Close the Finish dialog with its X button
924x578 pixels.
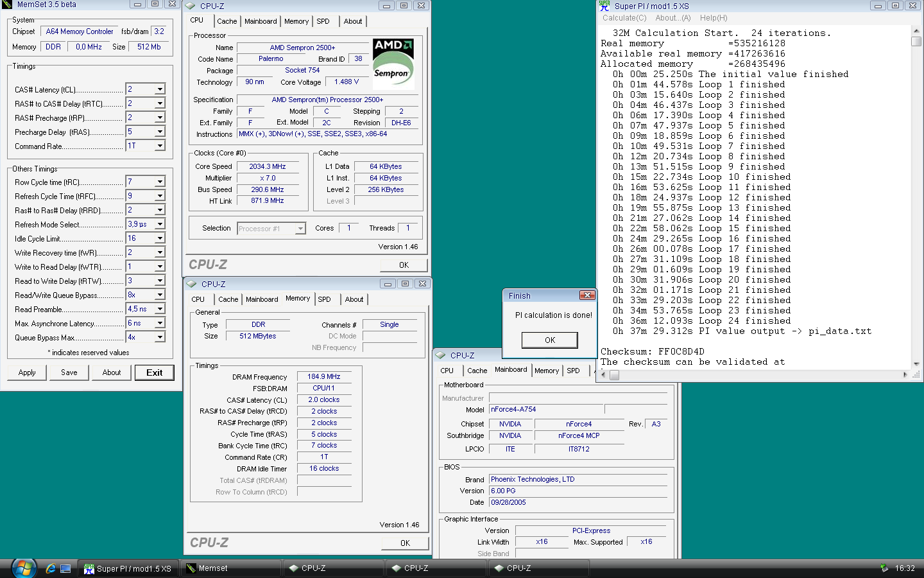point(586,295)
